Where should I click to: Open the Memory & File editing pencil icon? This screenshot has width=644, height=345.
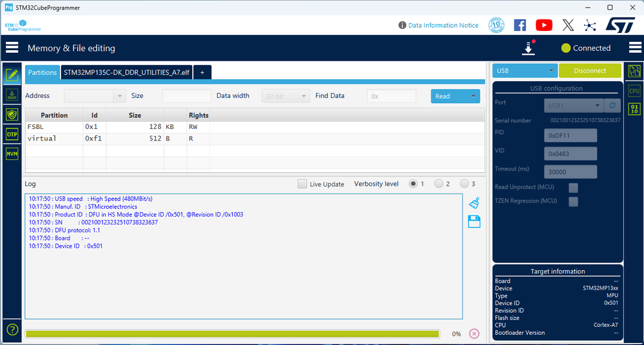(x=12, y=75)
